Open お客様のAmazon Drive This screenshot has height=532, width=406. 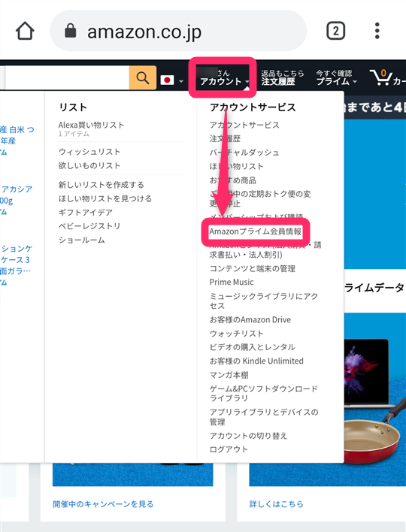click(x=250, y=319)
